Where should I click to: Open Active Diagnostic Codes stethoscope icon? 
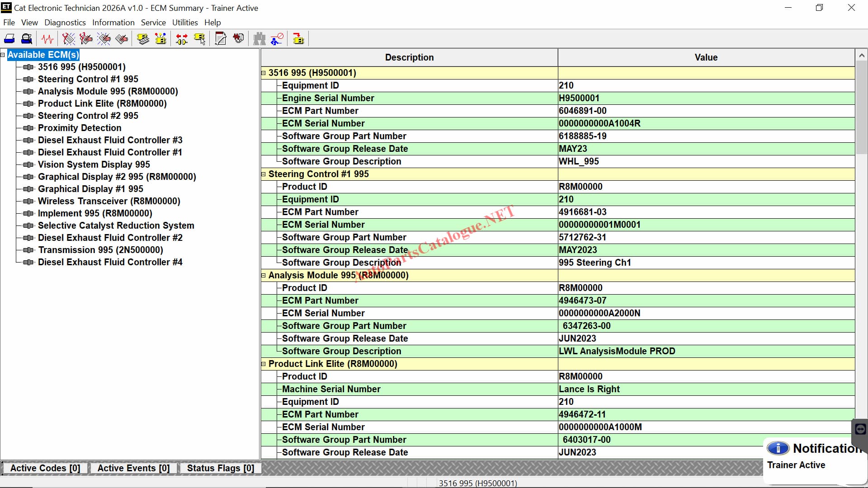(69, 39)
